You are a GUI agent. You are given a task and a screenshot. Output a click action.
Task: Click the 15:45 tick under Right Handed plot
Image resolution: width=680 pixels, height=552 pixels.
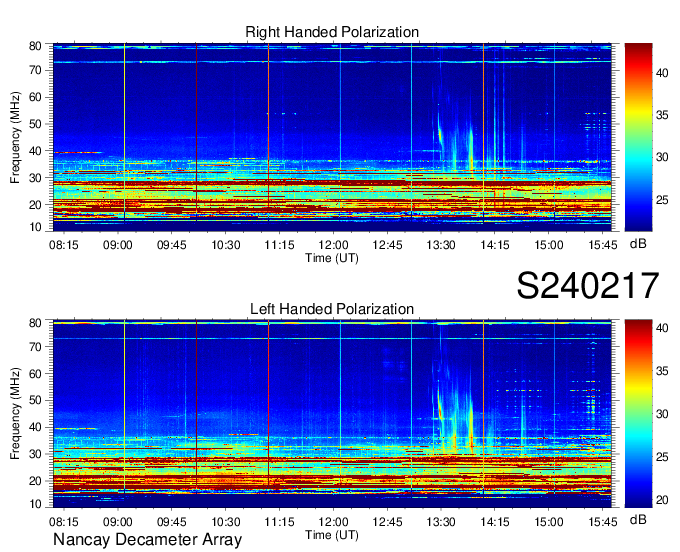click(x=603, y=245)
